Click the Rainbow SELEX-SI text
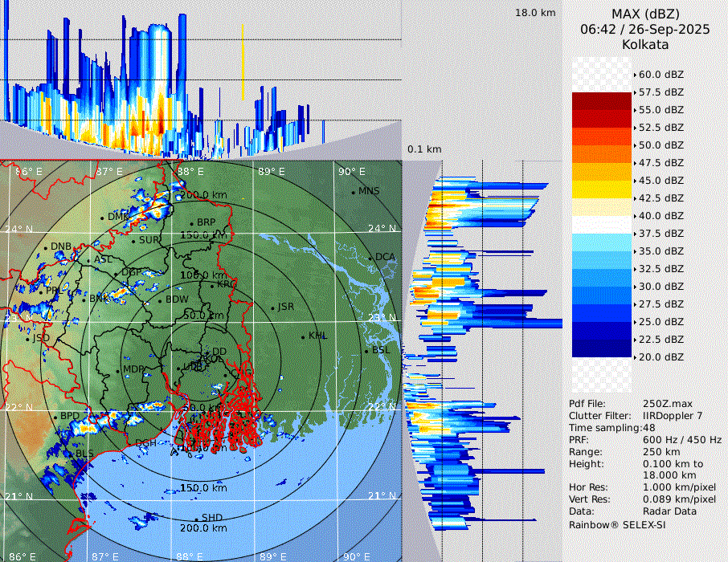This screenshot has height=562, width=728. click(617, 525)
